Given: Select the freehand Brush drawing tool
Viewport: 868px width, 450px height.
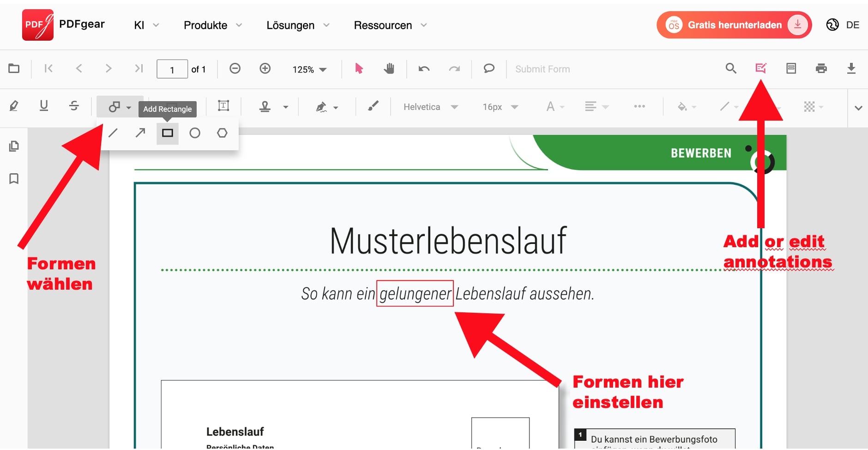Looking at the screenshot, I should tap(373, 107).
